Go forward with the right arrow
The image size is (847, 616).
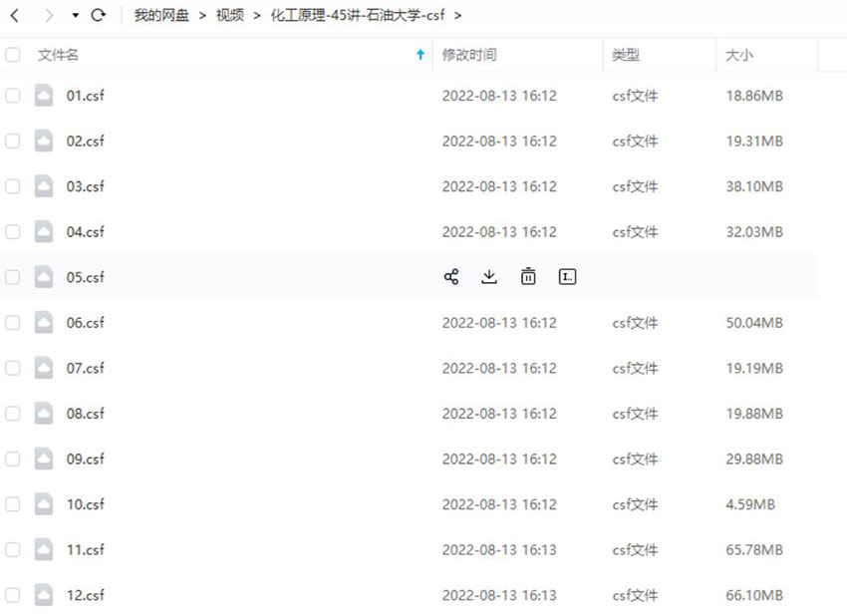click(49, 16)
